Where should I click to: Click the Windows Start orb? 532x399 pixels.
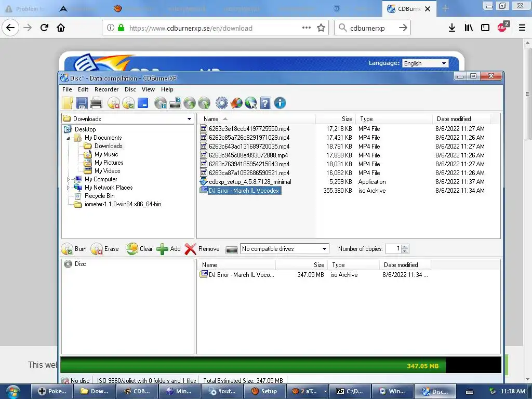(x=13, y=391)
